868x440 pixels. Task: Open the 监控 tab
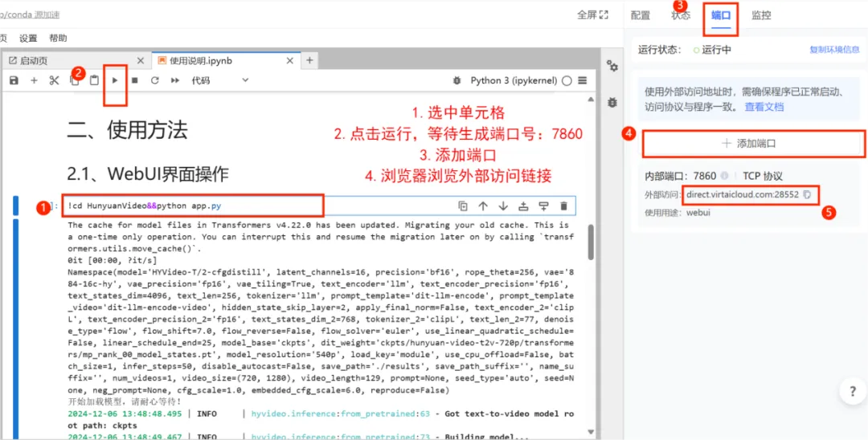pos(761,15)
